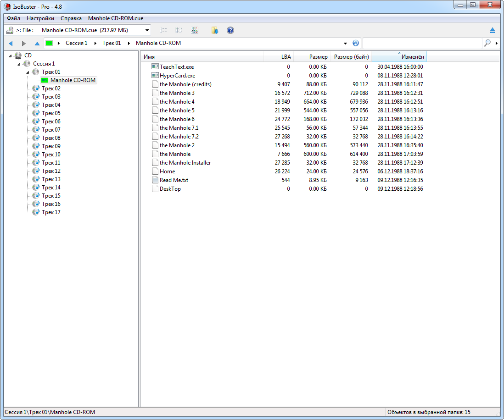Screen dimensions: 504x420
Task: Click the refresh icon beside path bar
Action: pos(355,43)
